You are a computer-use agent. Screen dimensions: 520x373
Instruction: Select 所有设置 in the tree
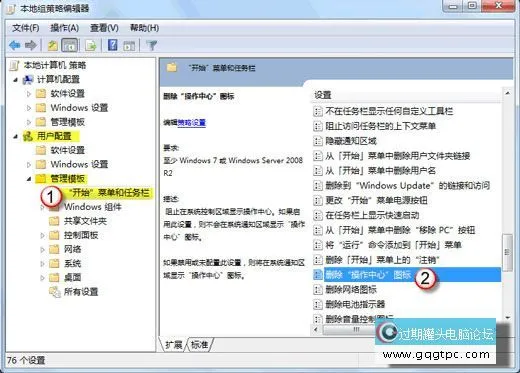tap(81, 292)
